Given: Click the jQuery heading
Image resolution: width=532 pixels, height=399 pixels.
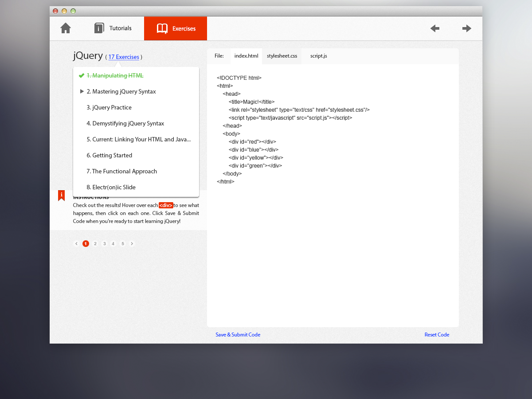Looking at the screenshot, I should pos(88,56).
